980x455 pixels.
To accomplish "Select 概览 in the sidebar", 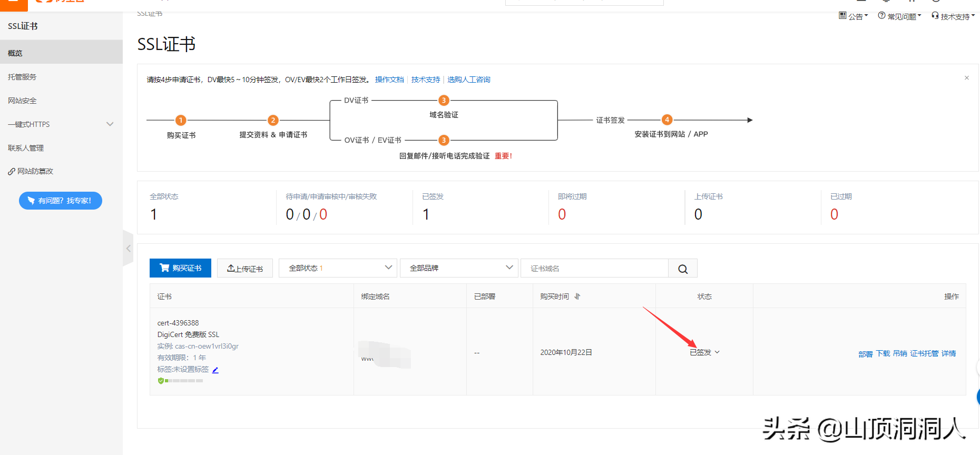I will pos(61,53).
